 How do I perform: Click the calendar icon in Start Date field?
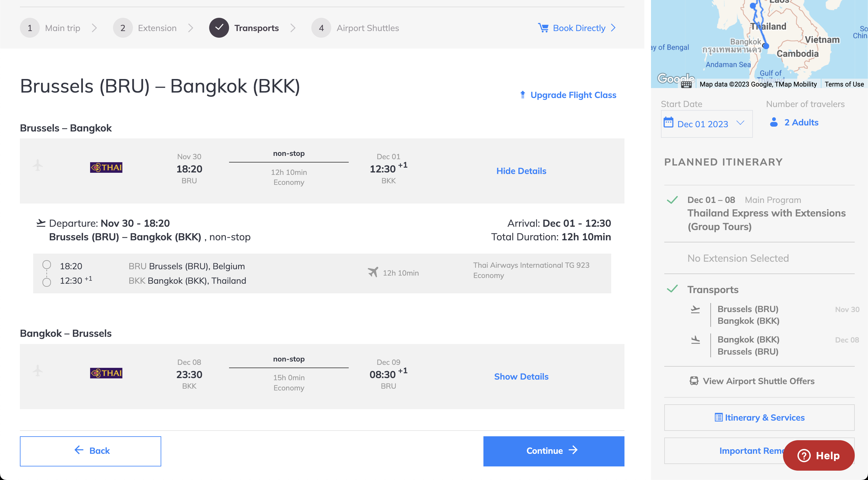[x=668, y=122]
